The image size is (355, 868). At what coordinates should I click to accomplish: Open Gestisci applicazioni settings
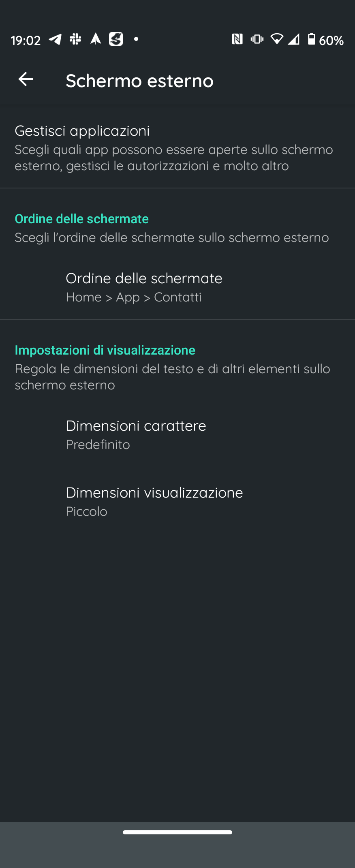click(x=177, y=148)
